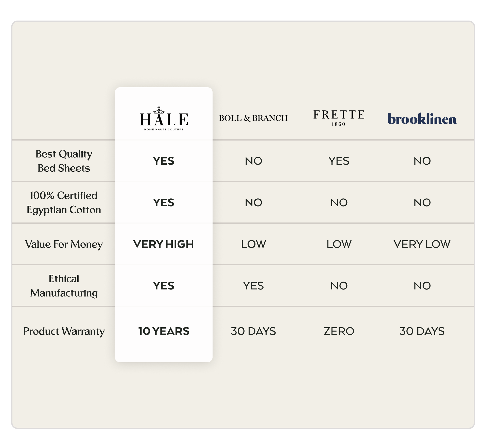Image resolution: width=487 pixels, height=448 pixels.
Task: Click the crown emblem above HALE
Action: (159, 110)
